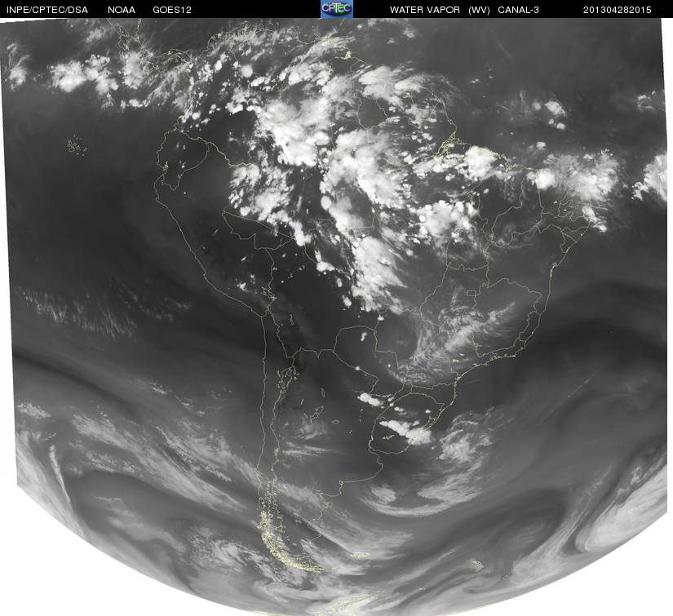673x616 pixels.
Task: Select the GOES12 satellite label
Action: pyautogui.click(x=172, y=10)
